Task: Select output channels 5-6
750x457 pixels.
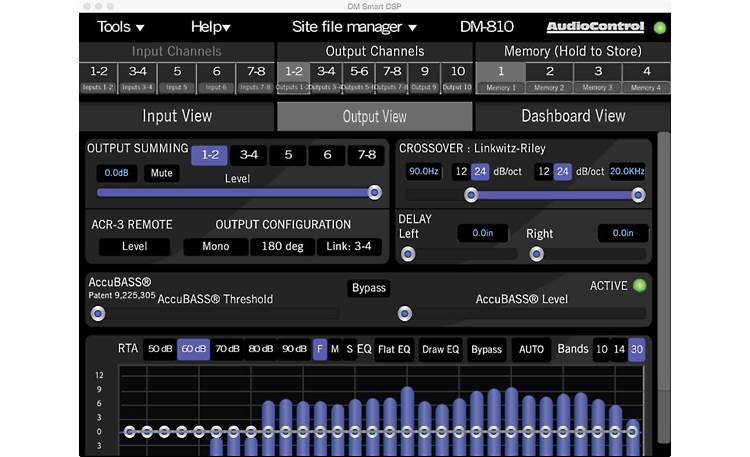Action: click(359, 78)
